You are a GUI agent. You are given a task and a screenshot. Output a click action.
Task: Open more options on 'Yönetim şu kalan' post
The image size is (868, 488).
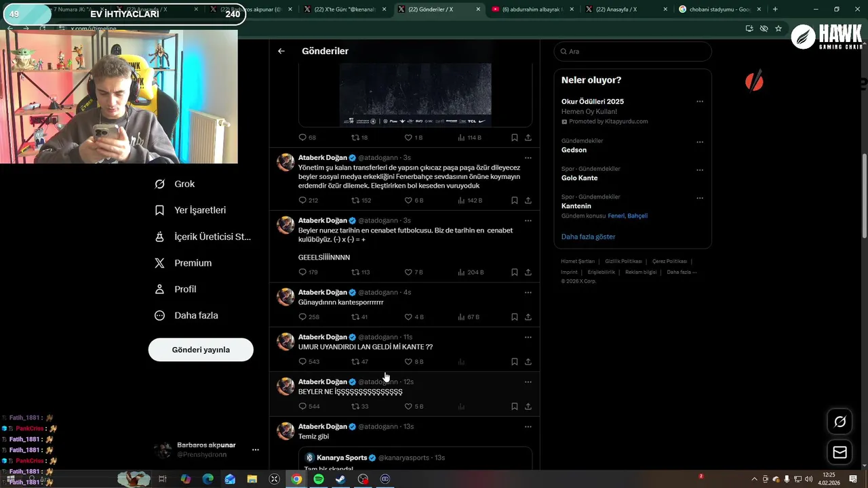(528, 158)
